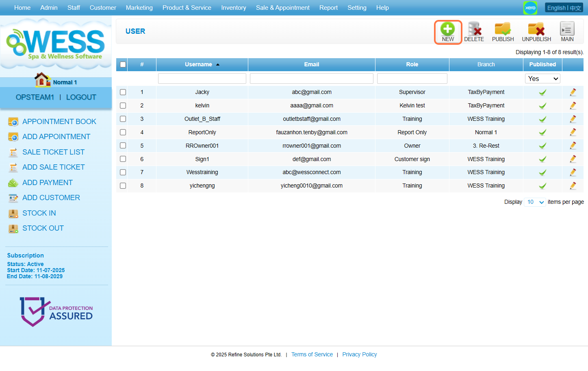
Task: Tick the checkbox for user Jacky
Action: click(x=123, y=92)
